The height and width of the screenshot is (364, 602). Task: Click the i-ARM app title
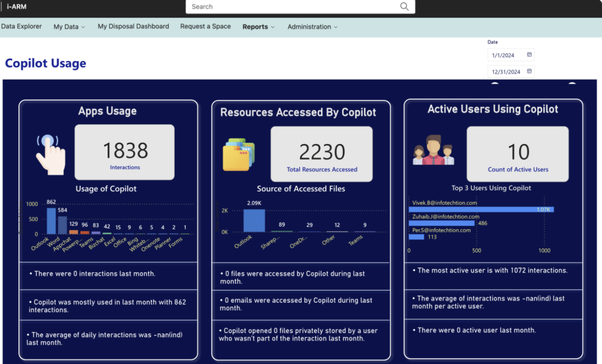coord(16,6)
